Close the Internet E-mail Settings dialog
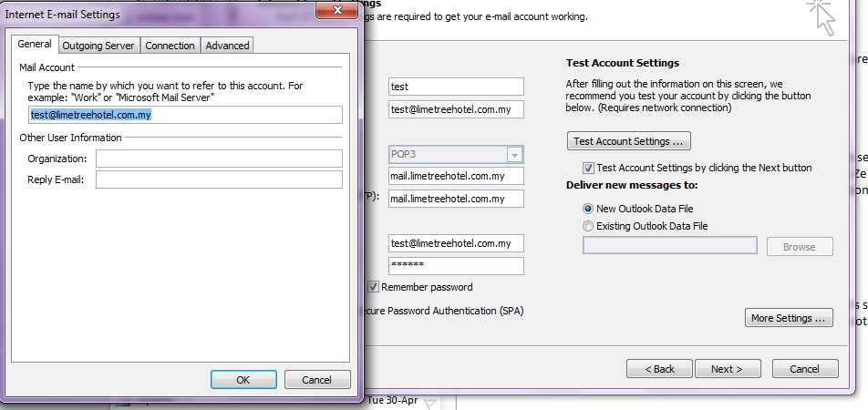 (x=335, y=10)
